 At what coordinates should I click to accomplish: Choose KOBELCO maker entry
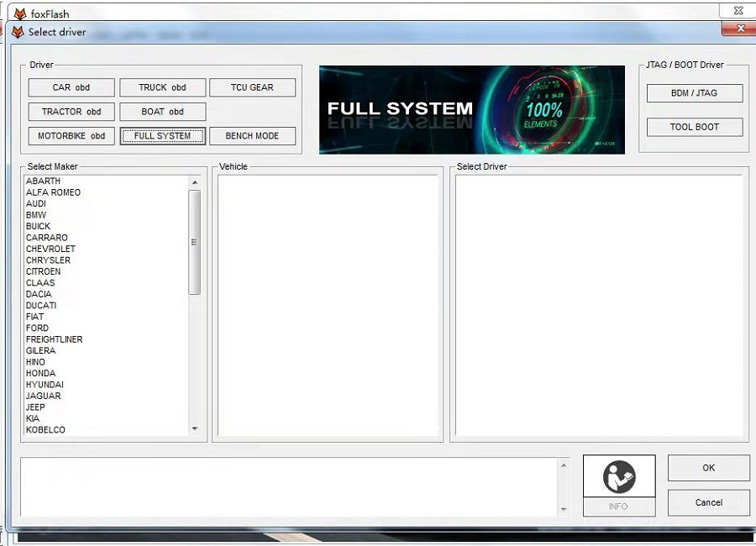45,430
